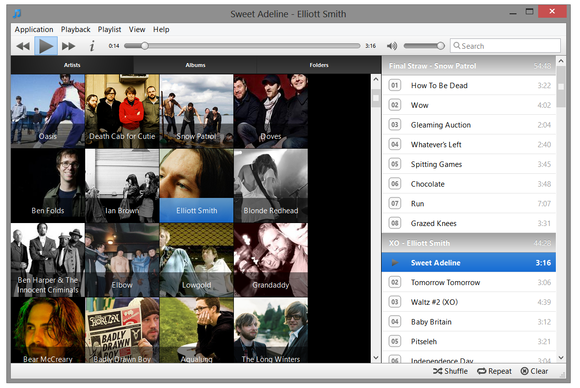Viewport: 580px width, 388px height.
Task: Click track number 02 badge beside Tomorrow Tomorrow
Action: [395, 282]
